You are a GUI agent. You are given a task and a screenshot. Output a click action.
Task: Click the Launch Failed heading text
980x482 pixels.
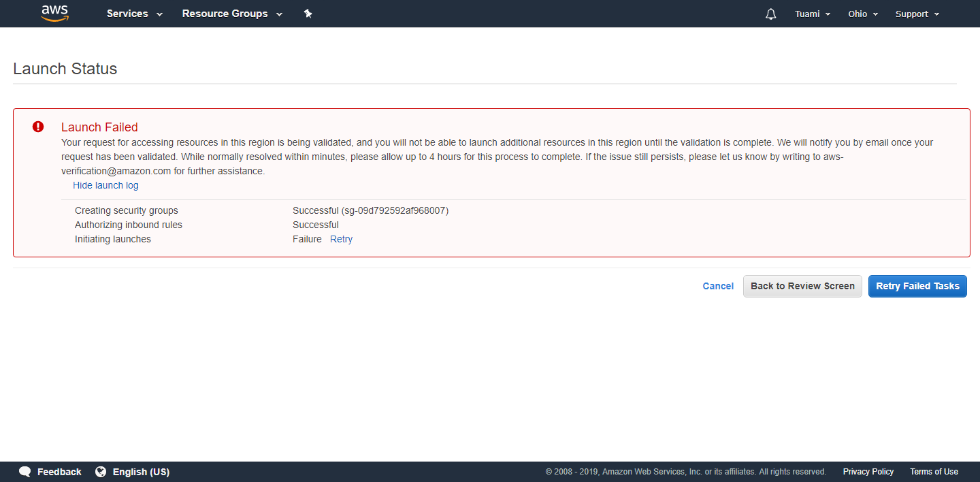(99, 127)
